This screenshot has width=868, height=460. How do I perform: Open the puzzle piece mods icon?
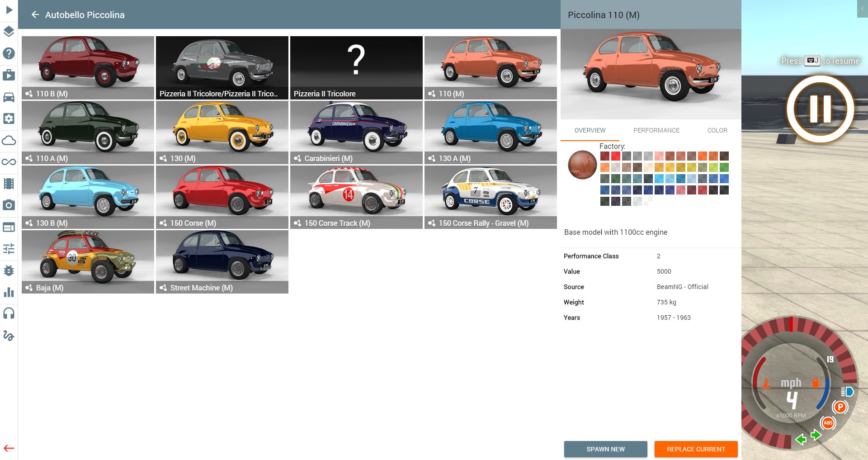coord(9,75)
